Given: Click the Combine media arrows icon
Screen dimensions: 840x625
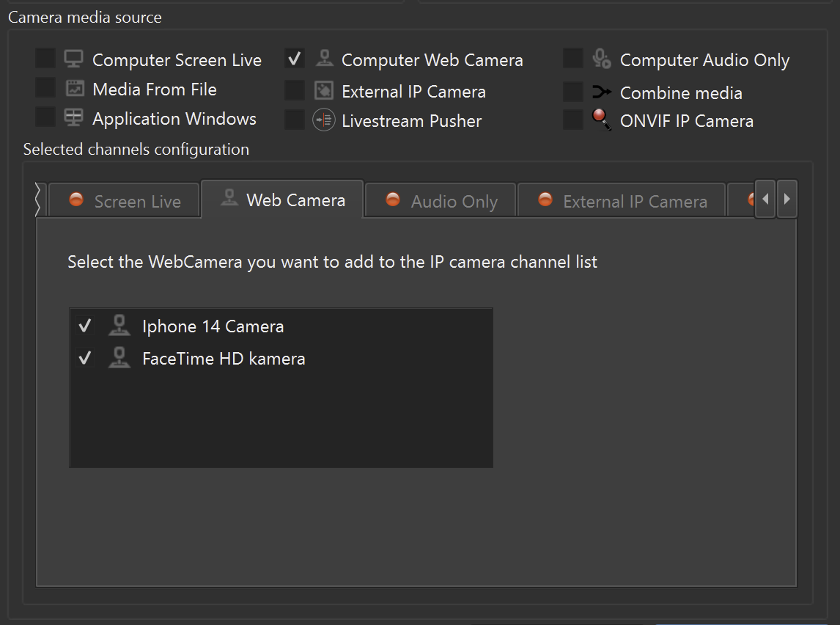Looking at the screenshot, I should pyautogui.click(x=602, y=92).
